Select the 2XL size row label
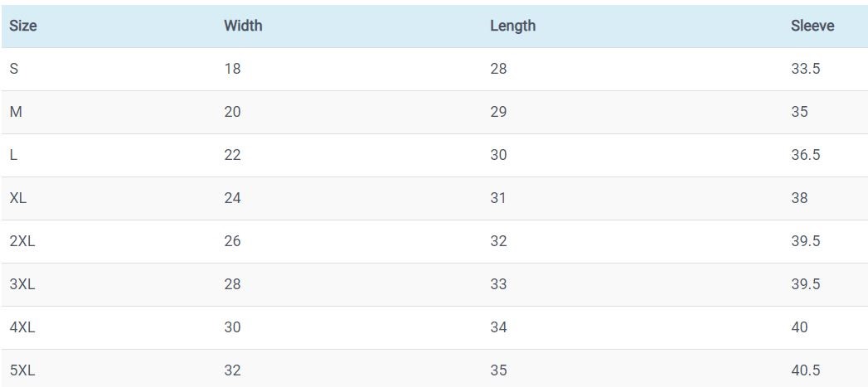 click(22, 241)
